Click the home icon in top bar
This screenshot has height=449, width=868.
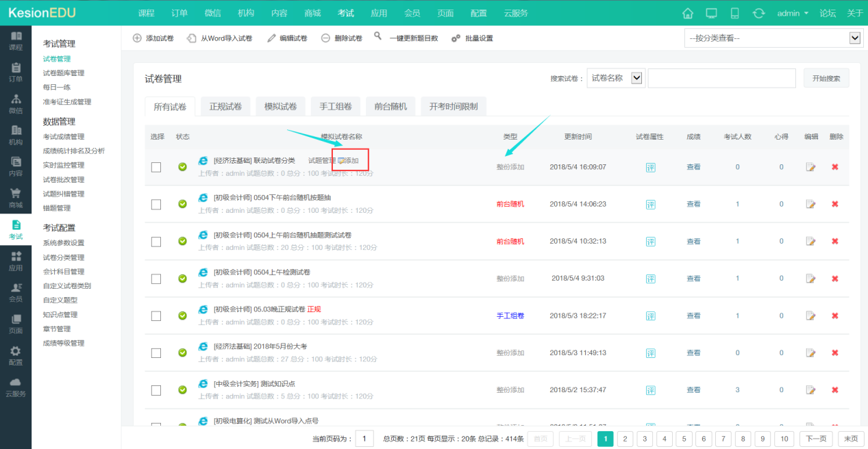[688, 13]
